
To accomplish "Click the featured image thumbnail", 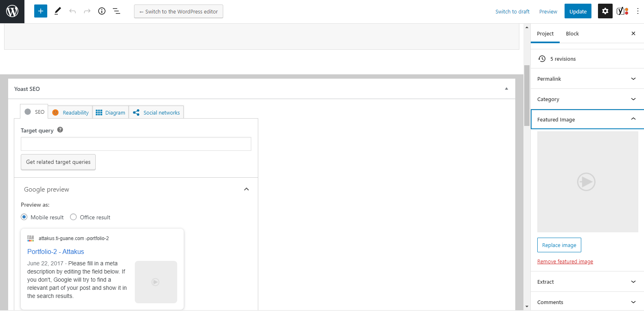I will coord(588,182).
